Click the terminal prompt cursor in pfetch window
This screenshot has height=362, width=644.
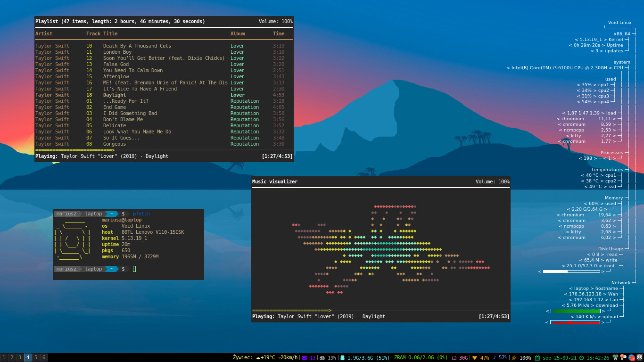[x=134, y=269]
